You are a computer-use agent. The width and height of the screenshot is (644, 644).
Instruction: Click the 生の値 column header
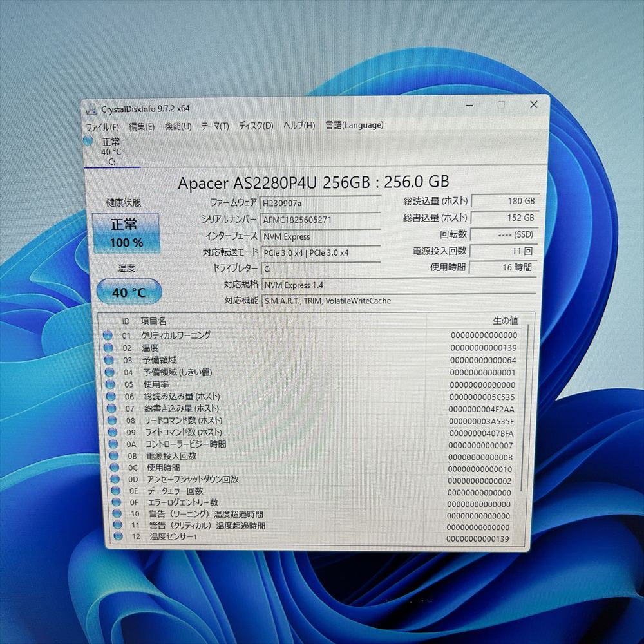(x=505, y=321)
